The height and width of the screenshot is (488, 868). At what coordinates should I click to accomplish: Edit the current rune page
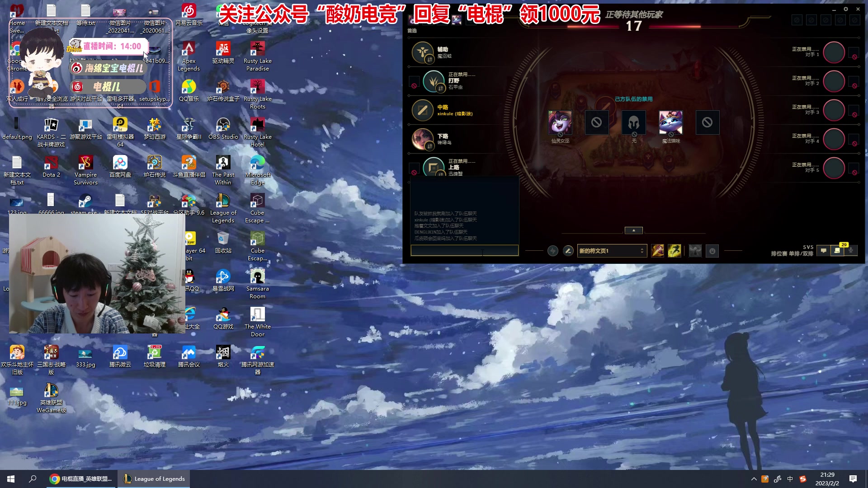tap(568, 251)
